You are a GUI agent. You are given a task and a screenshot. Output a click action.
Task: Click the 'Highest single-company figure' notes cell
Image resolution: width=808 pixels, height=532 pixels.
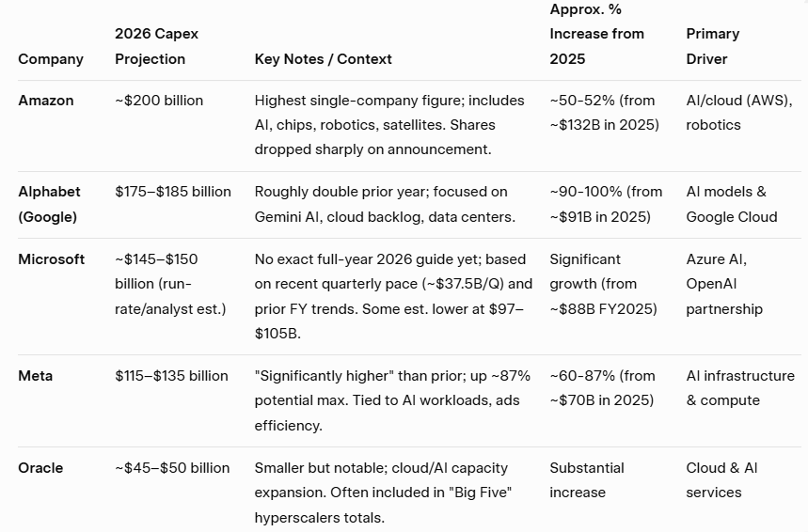click(x=388, y=125)
